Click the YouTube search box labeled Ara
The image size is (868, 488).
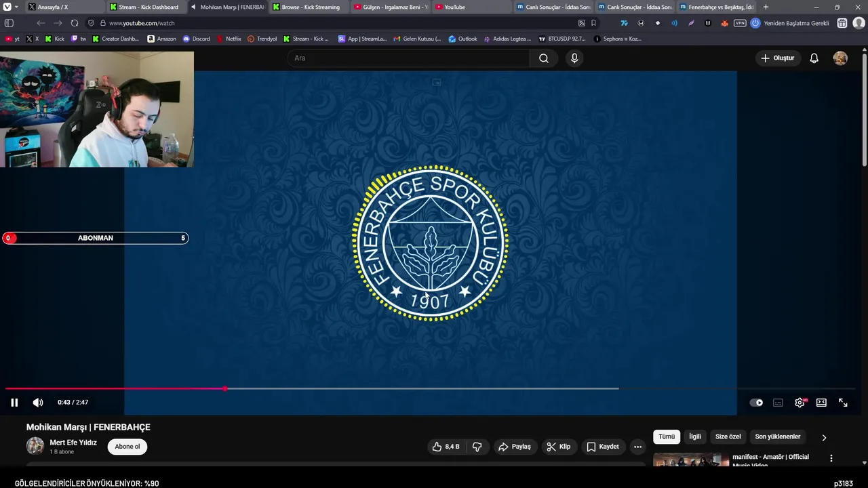click(x=410, y=58)
